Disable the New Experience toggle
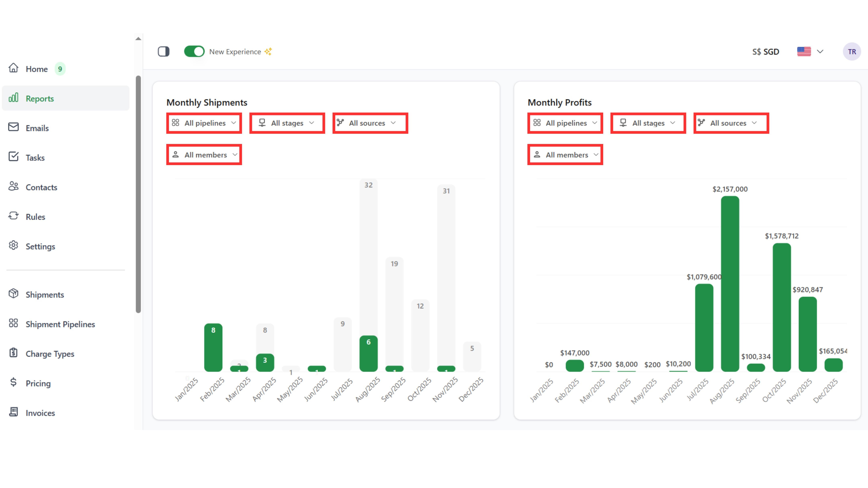The width and height of the screenshot is (868, 488). 194,52
